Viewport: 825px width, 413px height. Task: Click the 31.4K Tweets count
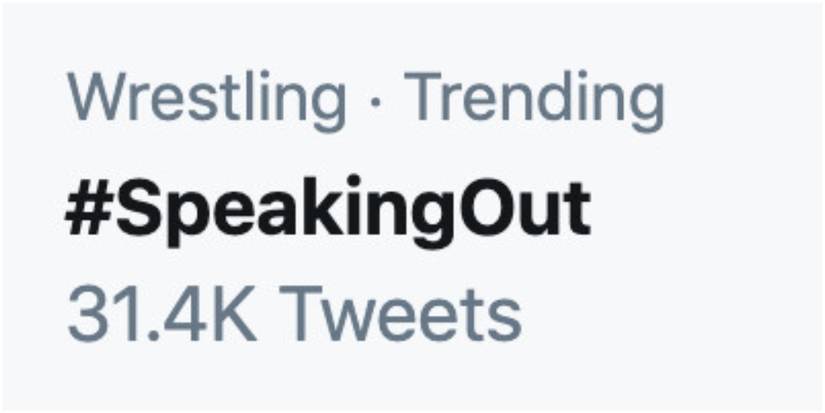pos(293,314)
